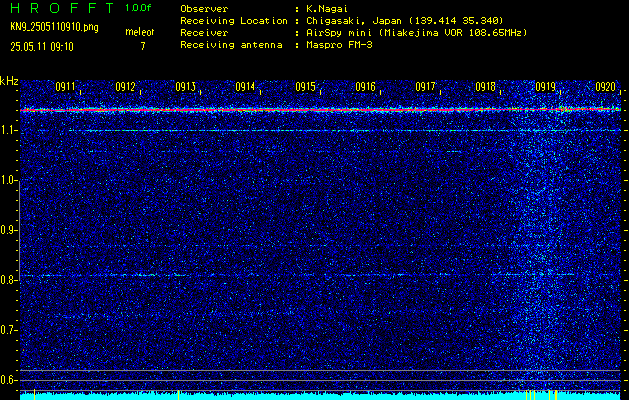Select the 1.1 frequency axis label
The height and width of the screenshot is (400, 629).
pyautogui.click(x=8, y=131)
